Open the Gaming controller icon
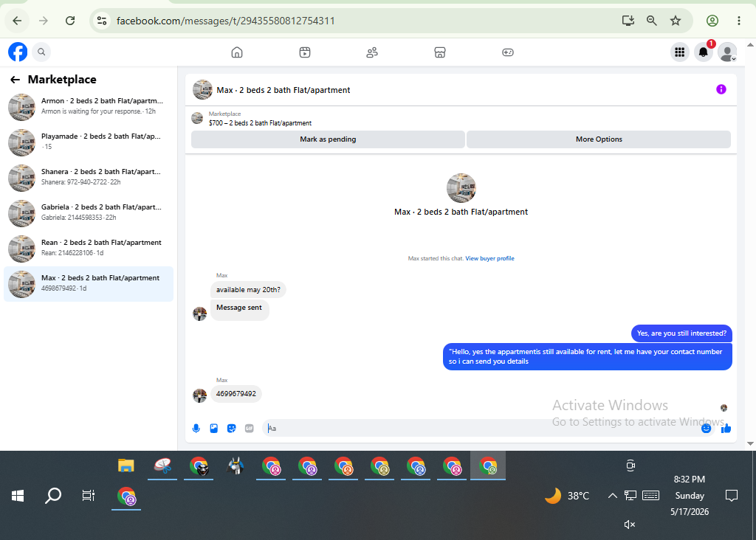The height and width of the screenshot is (540, 756). pos(508,52)
